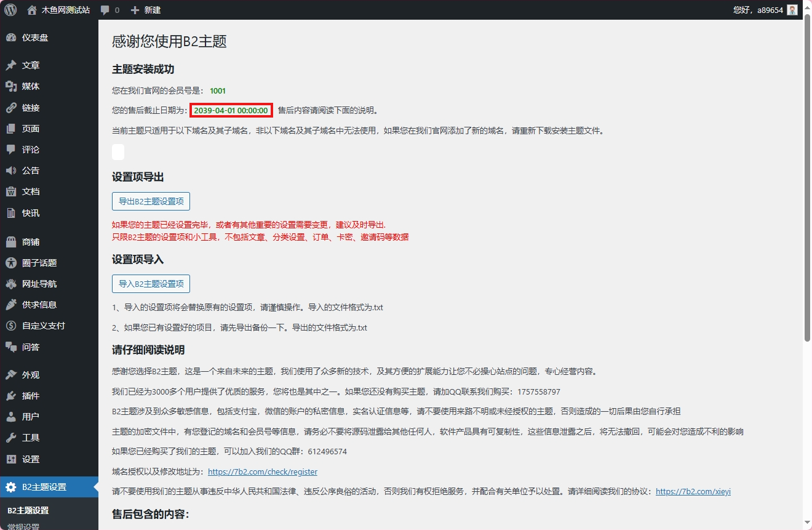Click the 链接 chain link icon
812x530 pixels.
(x=11, y=108)
